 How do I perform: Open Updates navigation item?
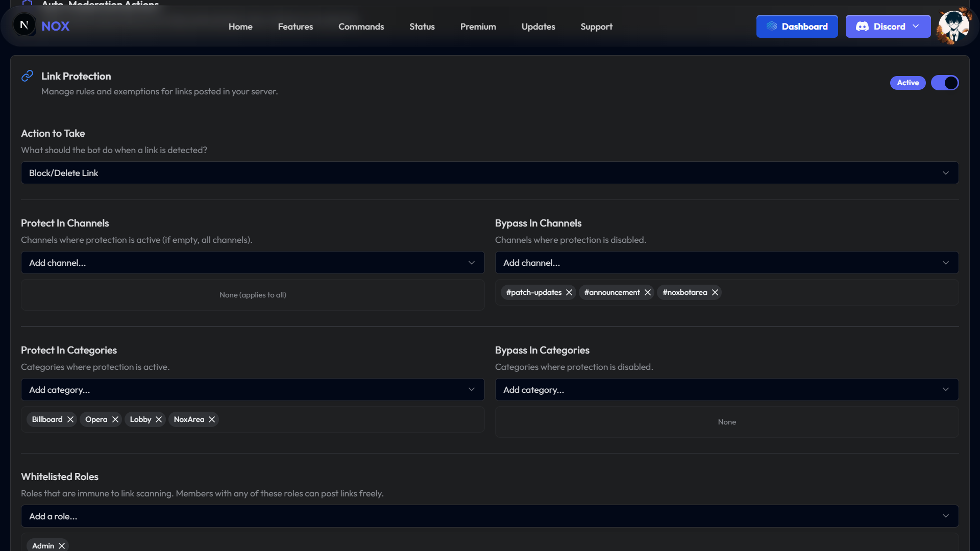(x=538, y=27)
